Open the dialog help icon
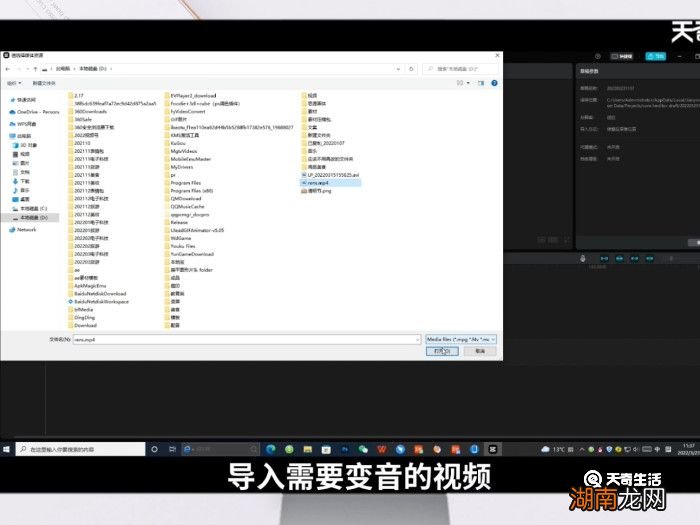Image resolution: width=700 pixels, height=525 pixels. click(494, 83)
